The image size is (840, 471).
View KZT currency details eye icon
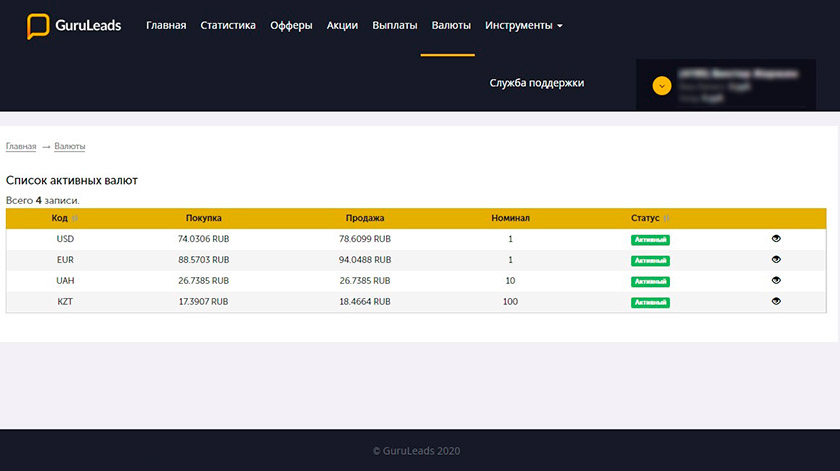(776, 301)
